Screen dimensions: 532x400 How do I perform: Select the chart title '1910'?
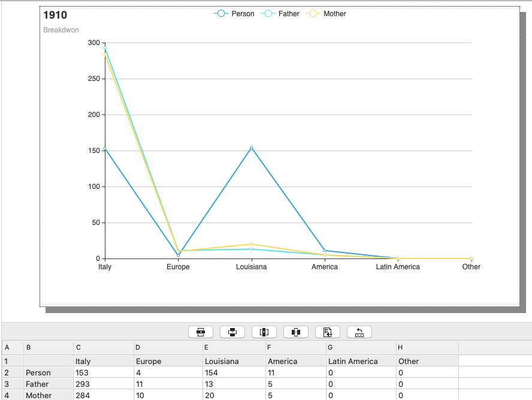click(55, 16)
